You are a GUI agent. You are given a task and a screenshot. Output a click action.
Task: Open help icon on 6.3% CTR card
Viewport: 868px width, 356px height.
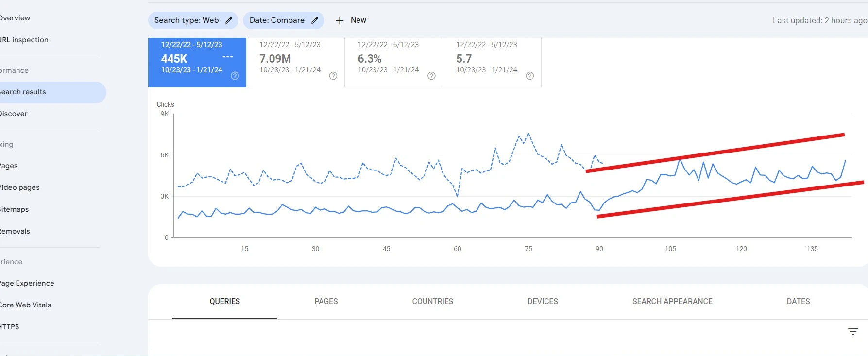(x=431, y=76)
